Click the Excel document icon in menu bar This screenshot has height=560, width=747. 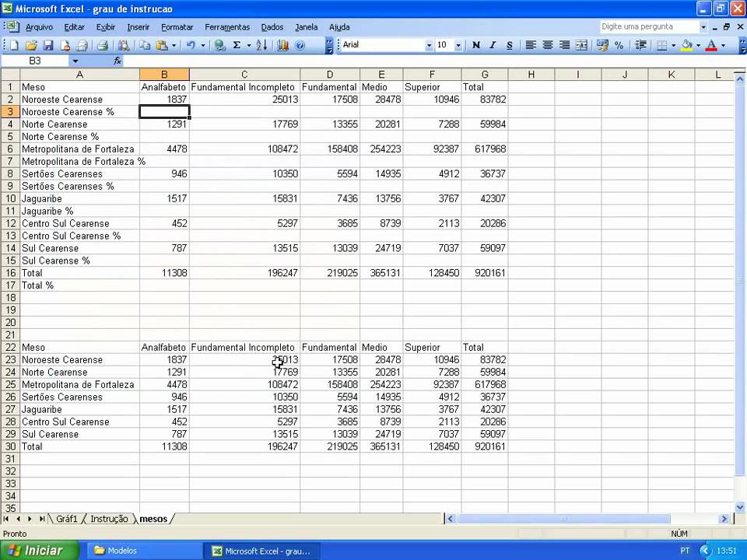(12, 26)
